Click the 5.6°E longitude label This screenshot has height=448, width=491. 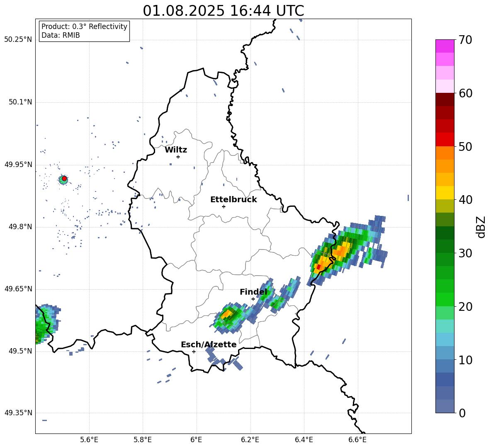[x=89, y=440]
